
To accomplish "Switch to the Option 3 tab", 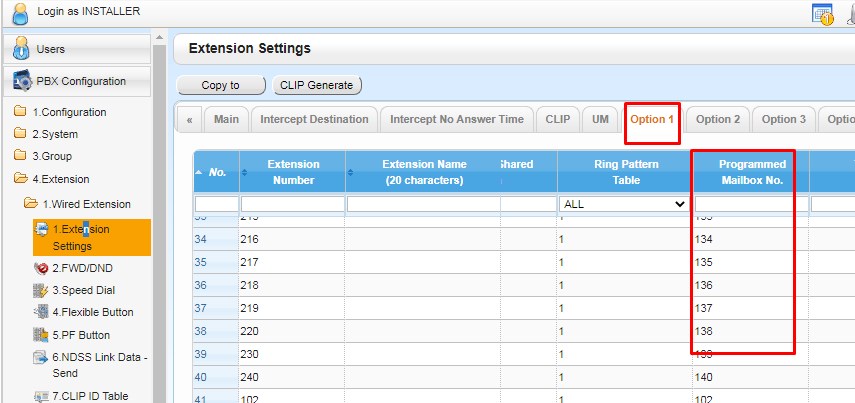I will click(x=784, y=119).
